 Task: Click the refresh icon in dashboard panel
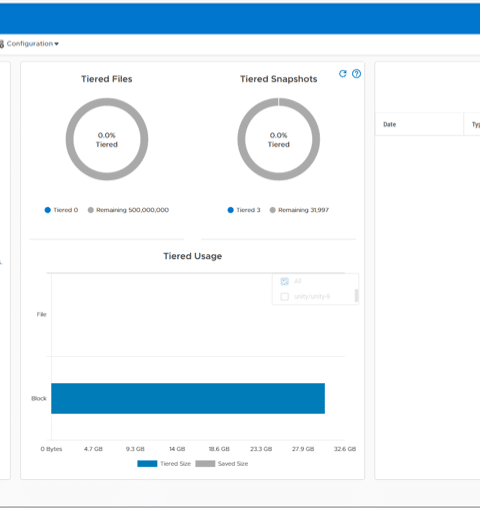343,74
